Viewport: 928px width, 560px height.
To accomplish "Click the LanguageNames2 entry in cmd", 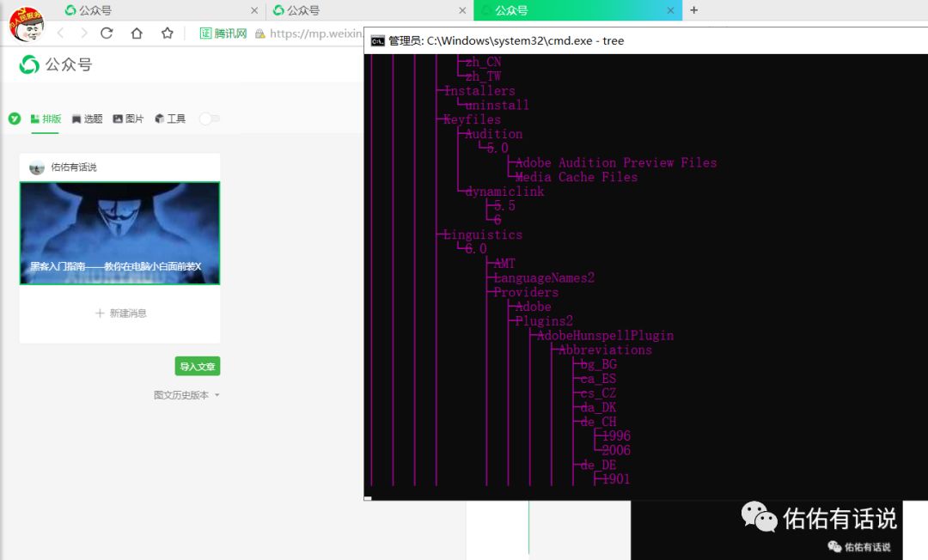I will [544, 278].
